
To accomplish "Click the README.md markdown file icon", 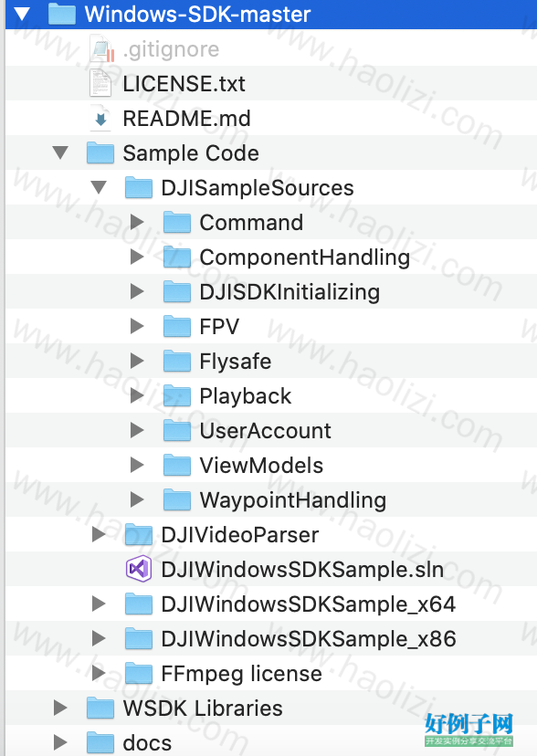I will (100, 119).
